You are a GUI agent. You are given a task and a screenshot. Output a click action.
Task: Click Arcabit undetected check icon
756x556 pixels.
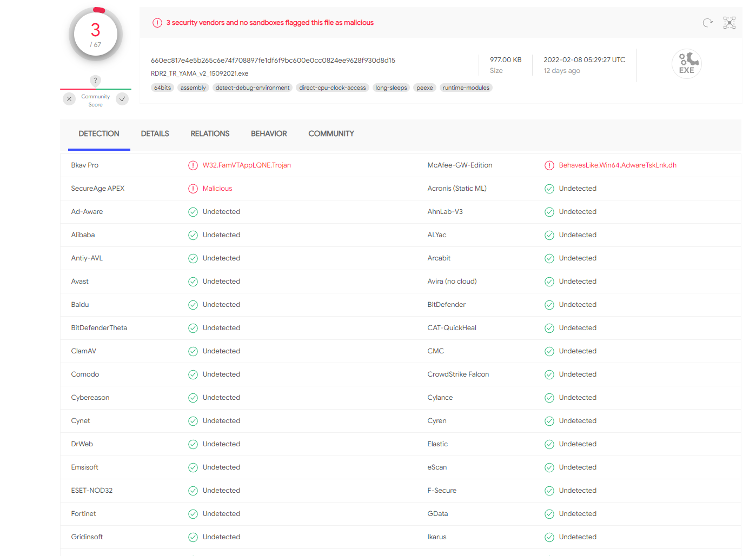pyautogui.click(x=549, y=258)
